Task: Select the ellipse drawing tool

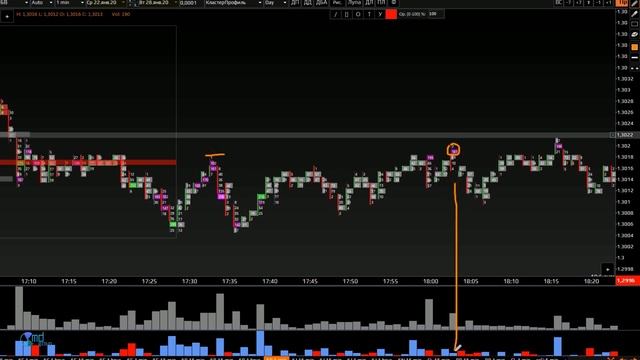Action: [x=358, y=14]
